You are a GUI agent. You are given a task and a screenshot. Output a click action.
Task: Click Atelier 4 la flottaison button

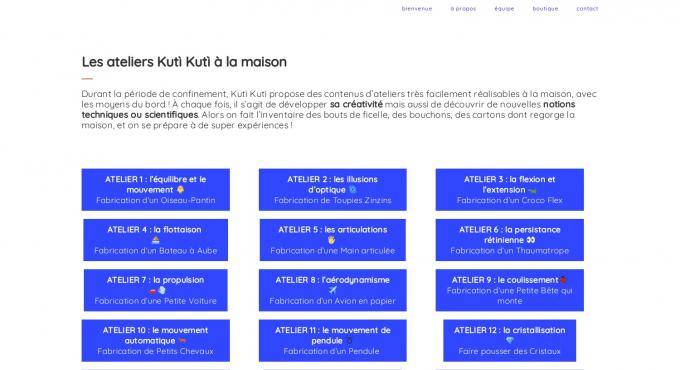(156, 240)
